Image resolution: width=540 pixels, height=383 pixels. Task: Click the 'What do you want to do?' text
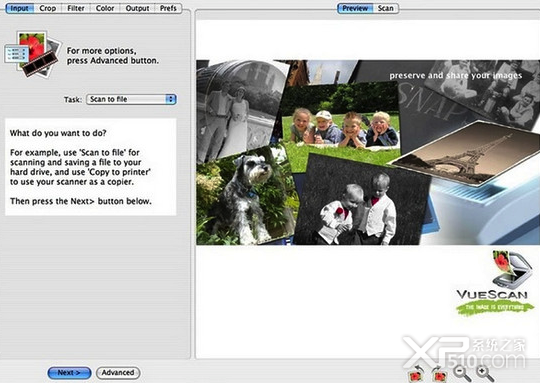click(58, 133)
